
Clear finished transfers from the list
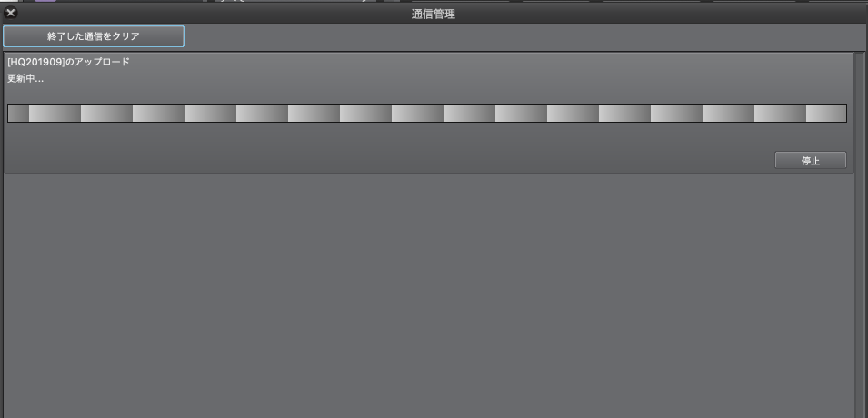(x=94, y=36)
